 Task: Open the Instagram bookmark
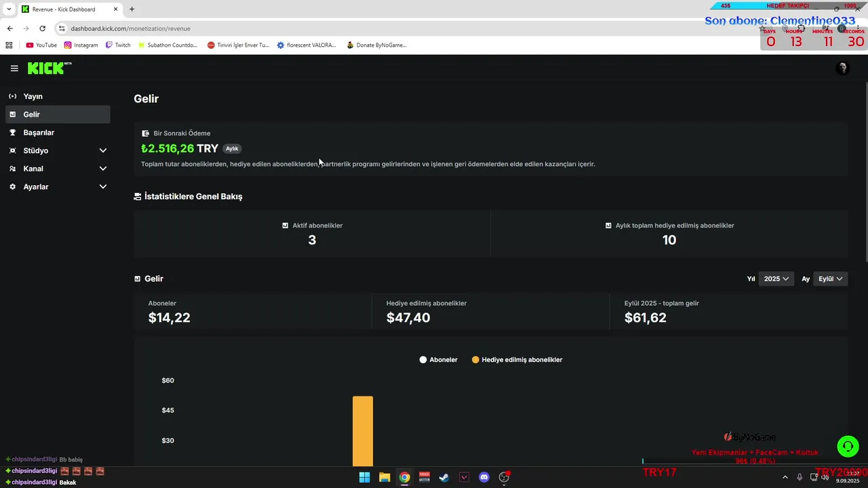coord(81,45)
